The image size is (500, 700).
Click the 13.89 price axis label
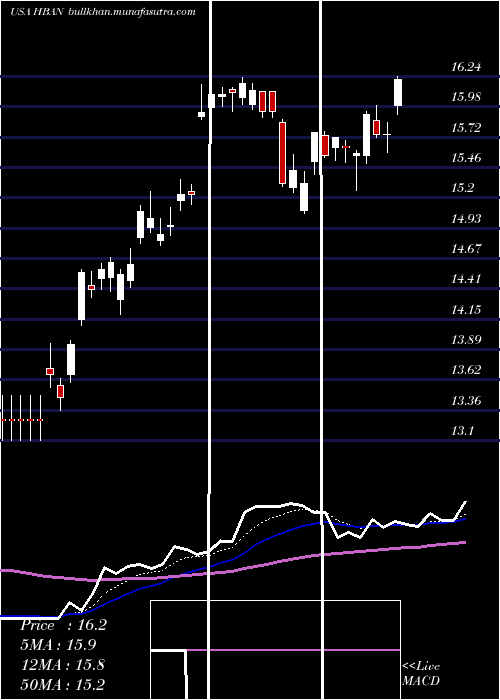pos(466,340)
